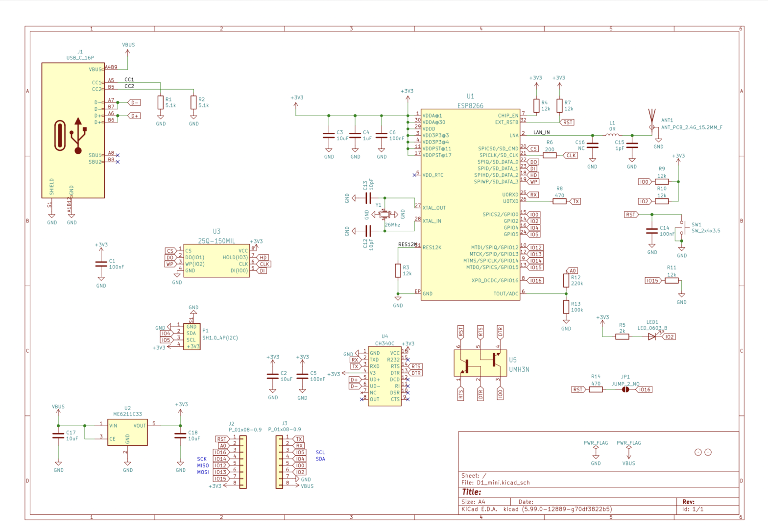
Task: Click the U2 ME6211C33 regulator body
Action: tap(127, 432)
